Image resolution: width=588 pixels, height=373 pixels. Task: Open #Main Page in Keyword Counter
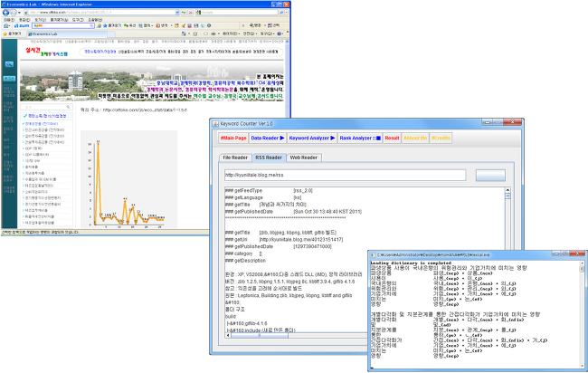(233, 139)
